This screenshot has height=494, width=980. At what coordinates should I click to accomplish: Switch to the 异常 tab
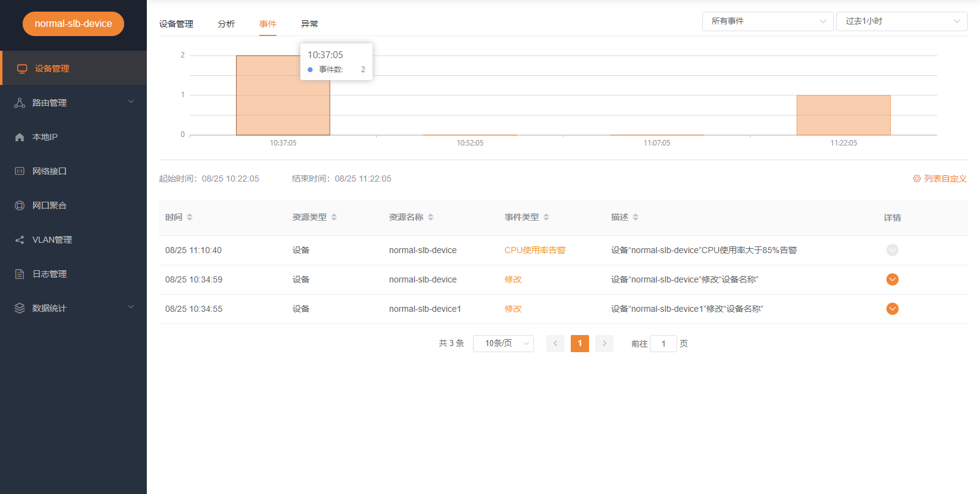coord(310,24)
